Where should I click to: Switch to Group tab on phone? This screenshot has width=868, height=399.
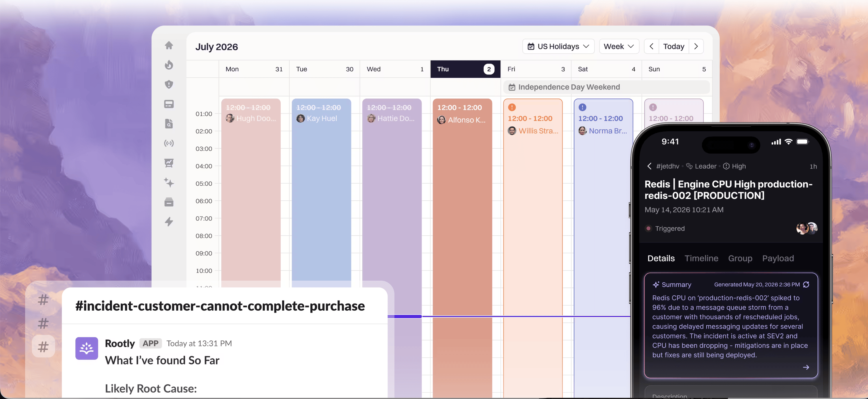tap(740, 258)
